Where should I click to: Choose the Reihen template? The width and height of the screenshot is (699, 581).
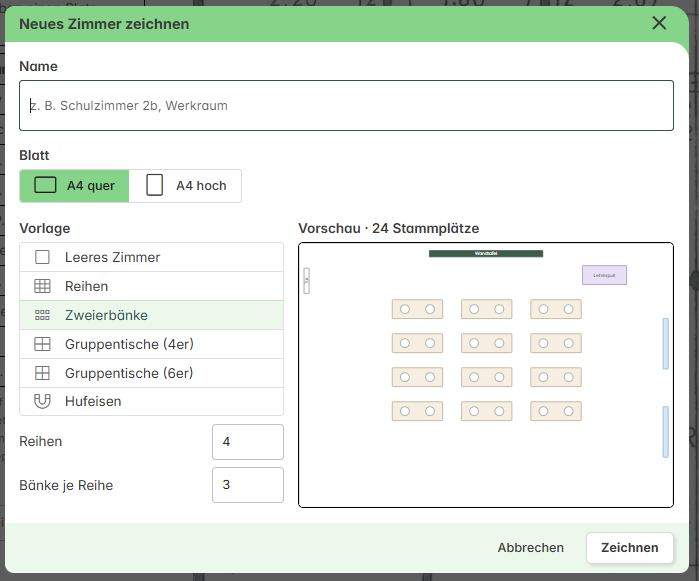[152, 286]
